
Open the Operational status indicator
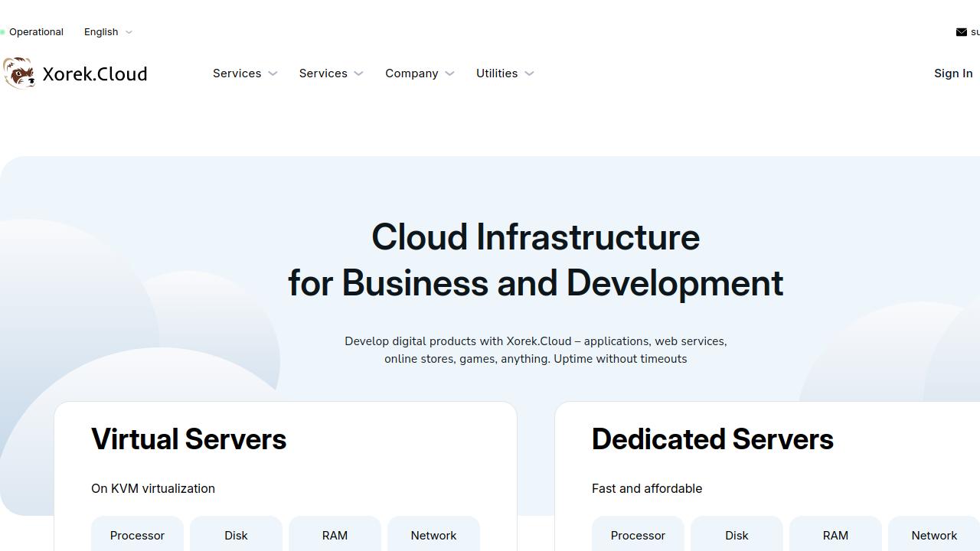[x=32, y=32]
